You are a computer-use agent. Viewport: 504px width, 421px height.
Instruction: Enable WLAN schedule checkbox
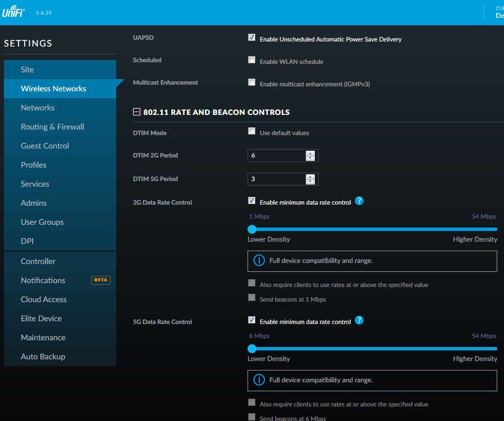click(x=251, y=60)
